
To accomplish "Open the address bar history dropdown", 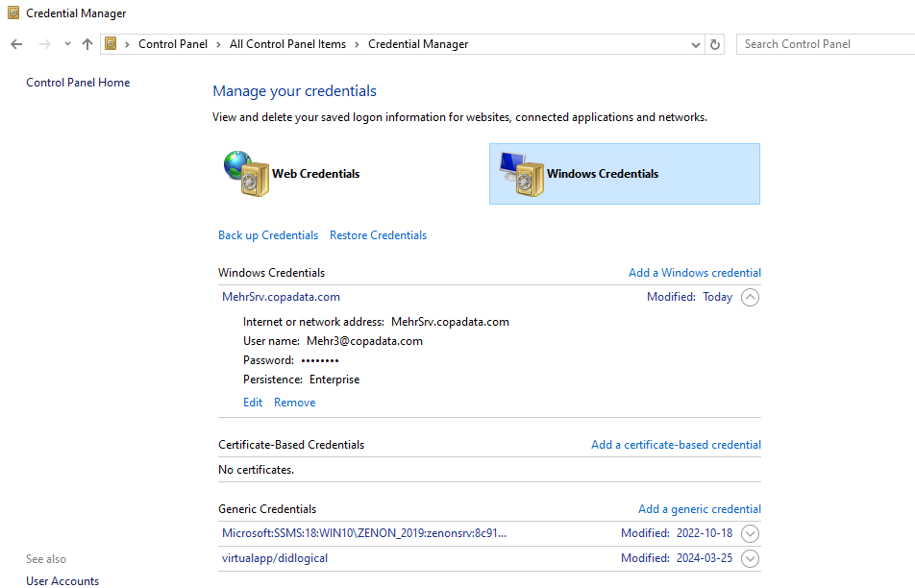I will (696, 44).
